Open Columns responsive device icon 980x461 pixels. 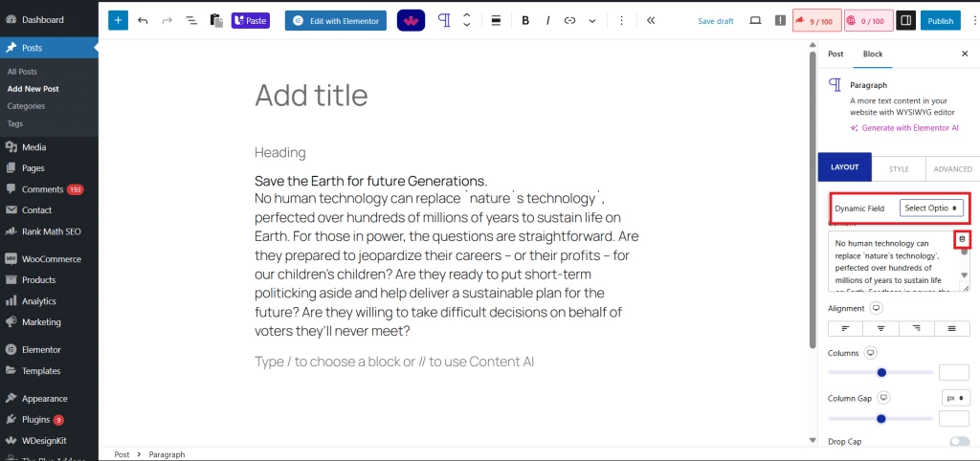pos(870,353)
